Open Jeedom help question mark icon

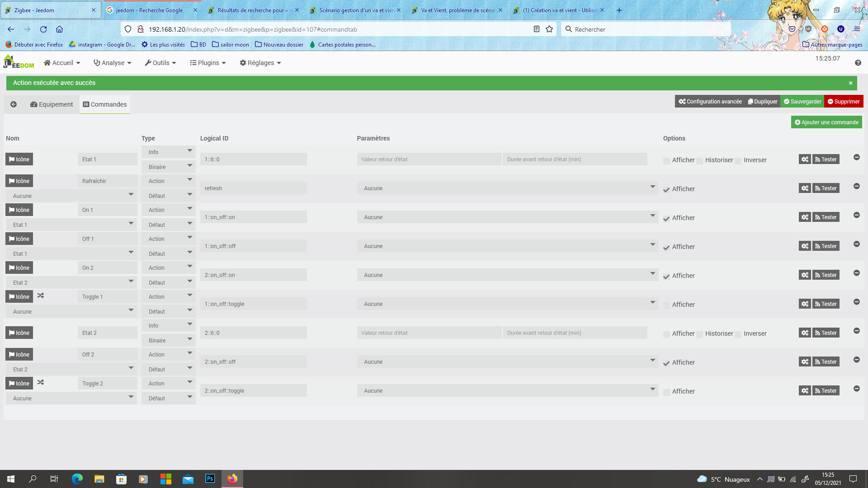click(858, 63)
